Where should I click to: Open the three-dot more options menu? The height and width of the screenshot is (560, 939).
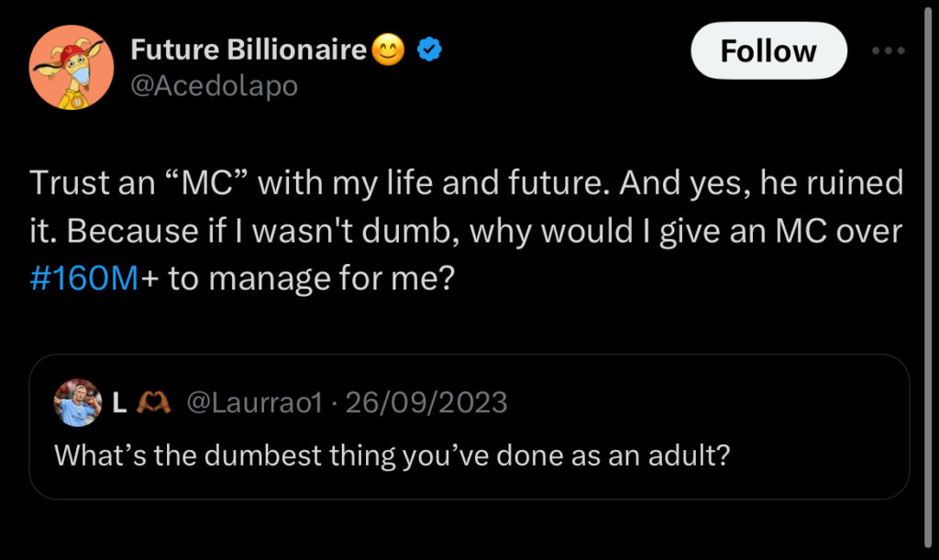886,53
